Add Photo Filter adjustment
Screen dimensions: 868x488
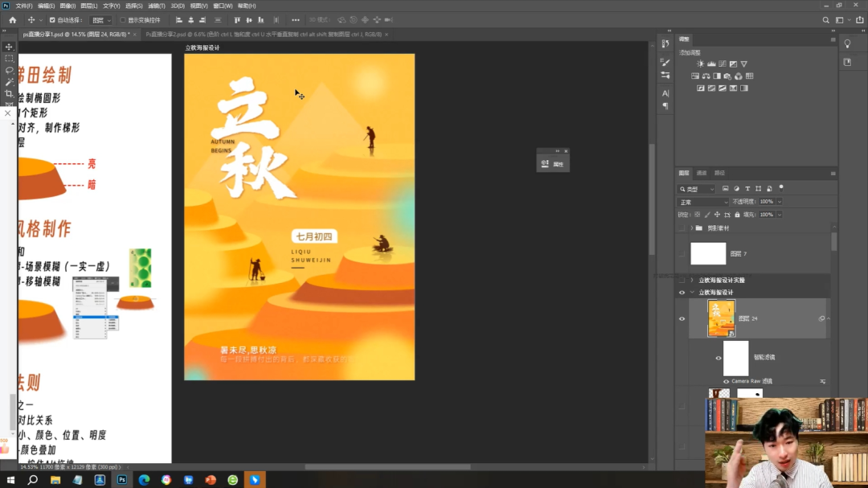click(727, 76)
